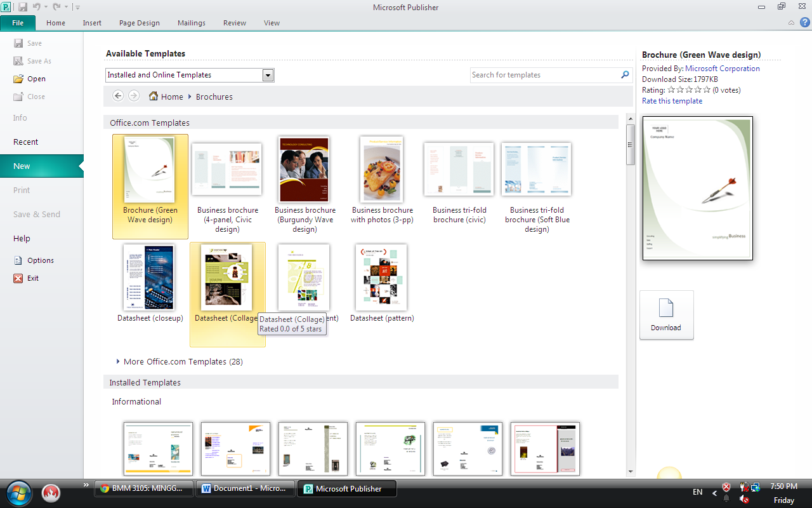The image size is (812, 508).
Task: Click the Microsoft Publisher taskbar button
Action: point(348,488)
